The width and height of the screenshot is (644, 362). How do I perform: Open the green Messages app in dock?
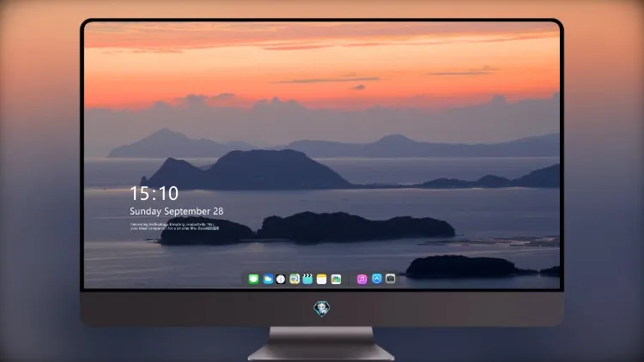pos(253,280)
